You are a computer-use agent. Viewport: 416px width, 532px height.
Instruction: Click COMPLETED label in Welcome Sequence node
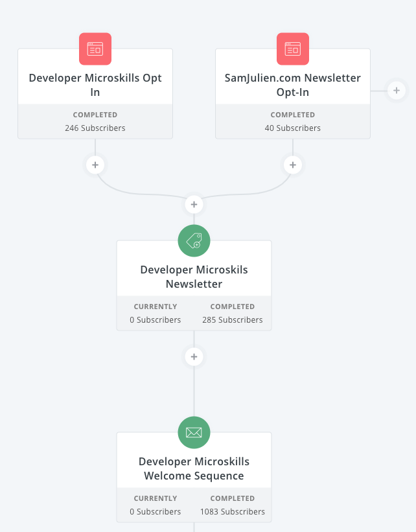pyautogui.click(x=233, y=498)
